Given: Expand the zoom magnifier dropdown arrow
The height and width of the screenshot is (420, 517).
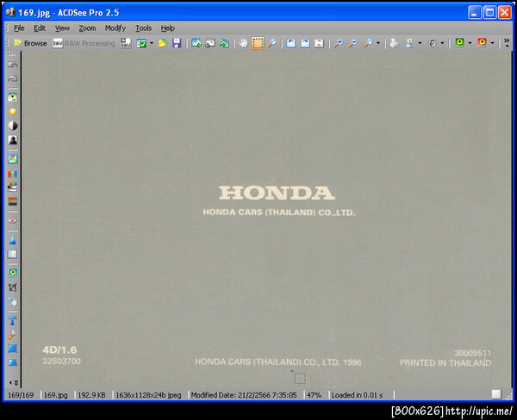Looking at the screenshot, I should tap(378, 43).
